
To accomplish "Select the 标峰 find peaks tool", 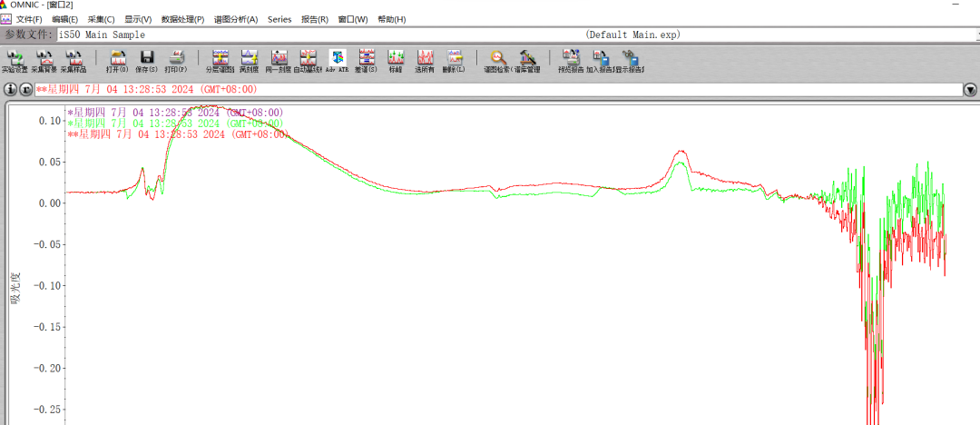I will pos(396,61).
